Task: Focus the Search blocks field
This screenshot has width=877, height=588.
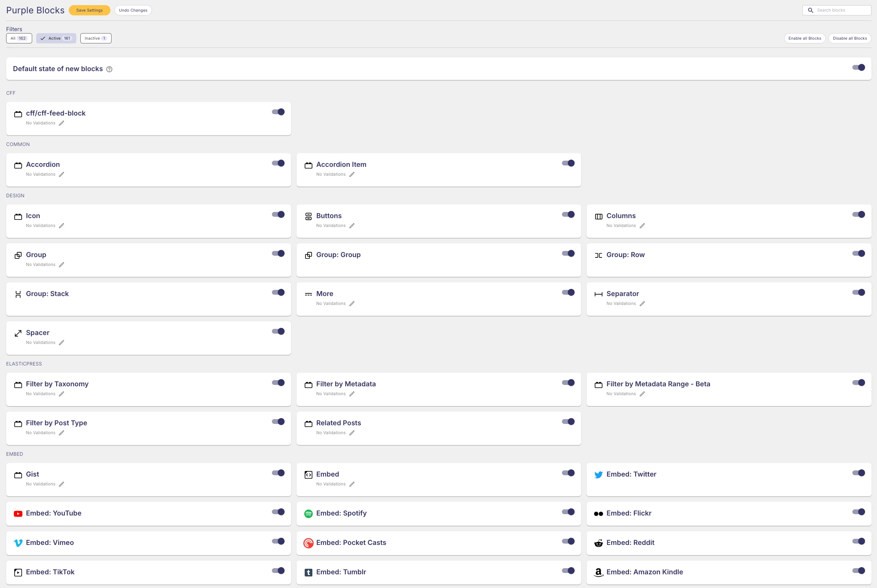Action: click(x=837, y=11)
